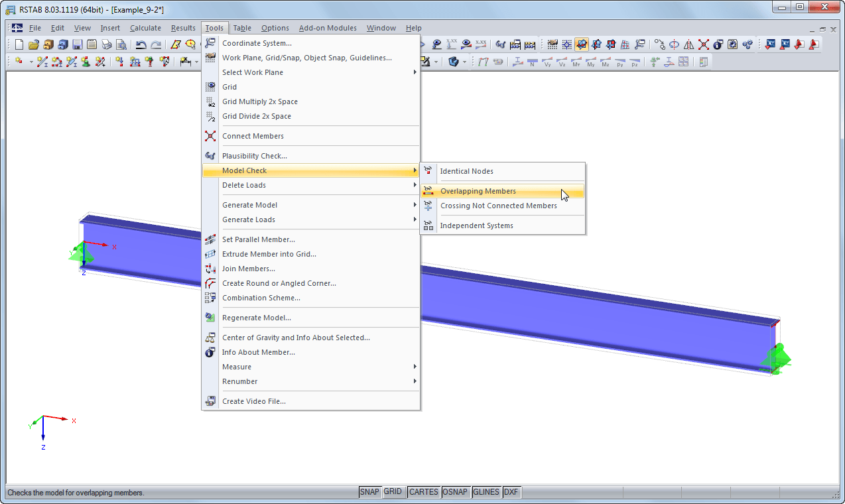Open the File menu
Viewport: 845px width, 504px height.
(34, 28)
